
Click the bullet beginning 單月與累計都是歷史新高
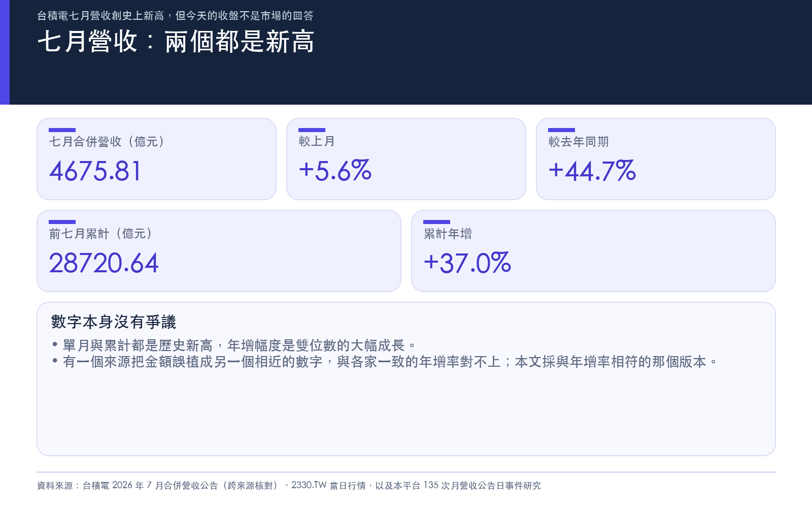(234, 345)
